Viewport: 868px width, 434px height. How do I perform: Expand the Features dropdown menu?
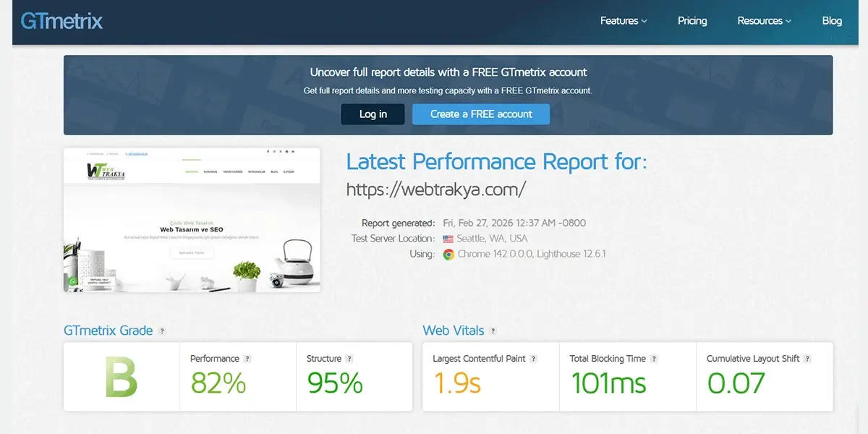[623, 21]
